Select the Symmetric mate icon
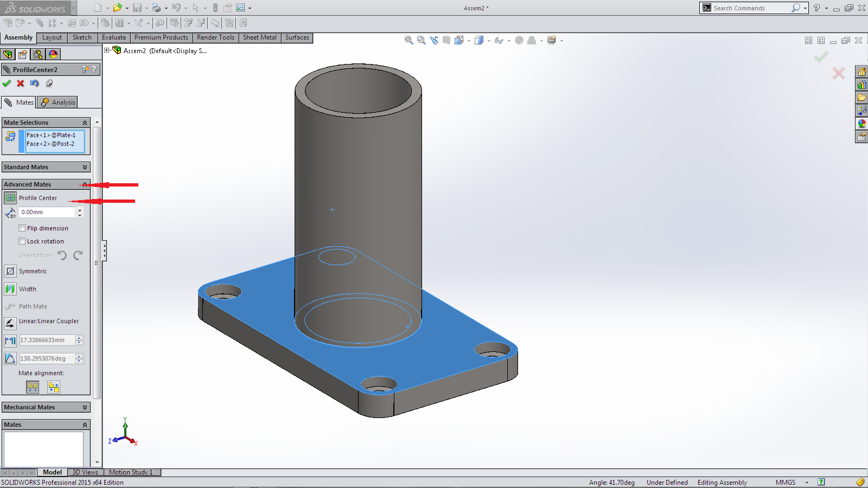The image size is (868, 488). [10, 271]
